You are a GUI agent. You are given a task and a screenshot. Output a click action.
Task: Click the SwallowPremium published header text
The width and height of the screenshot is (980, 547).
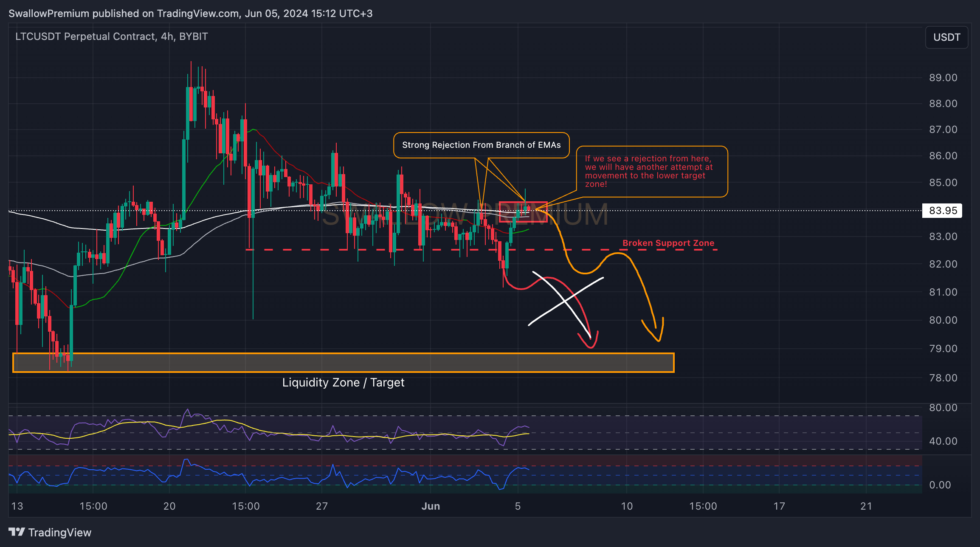[190, 14]
